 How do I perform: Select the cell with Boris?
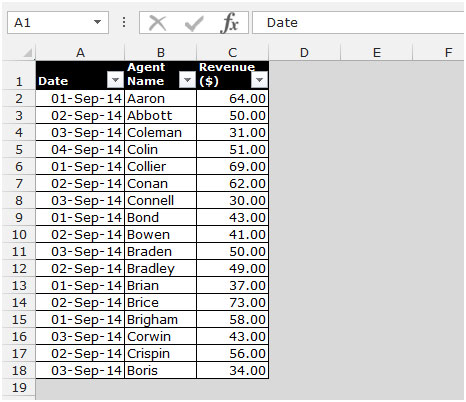click(161, 370)
